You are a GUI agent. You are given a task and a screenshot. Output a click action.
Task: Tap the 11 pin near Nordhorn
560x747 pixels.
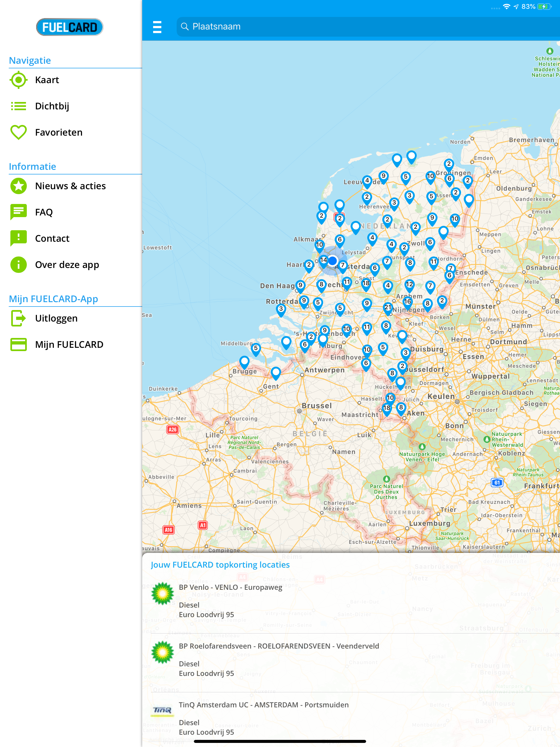[x=434, y=263]
